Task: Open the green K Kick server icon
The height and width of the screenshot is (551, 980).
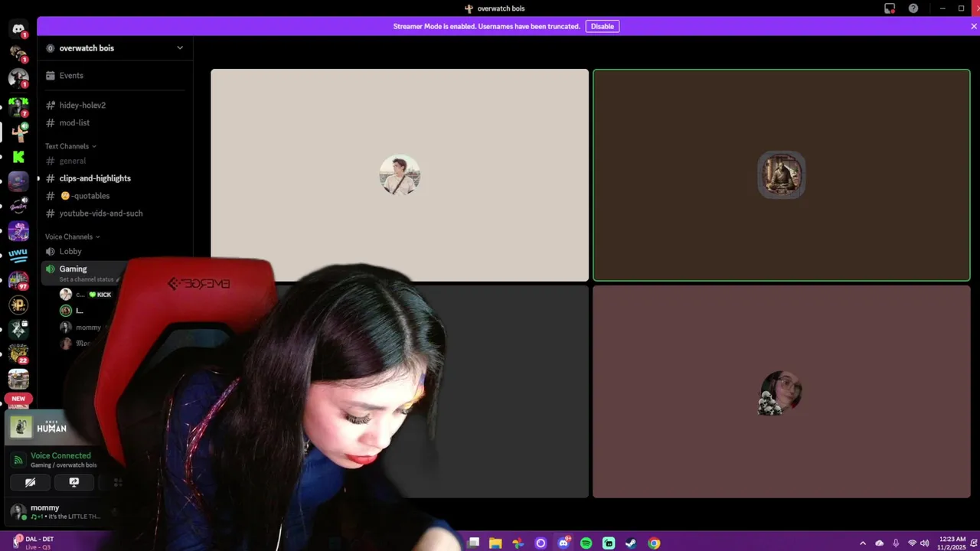Action: pyautogui.click(x=18, y=156)
